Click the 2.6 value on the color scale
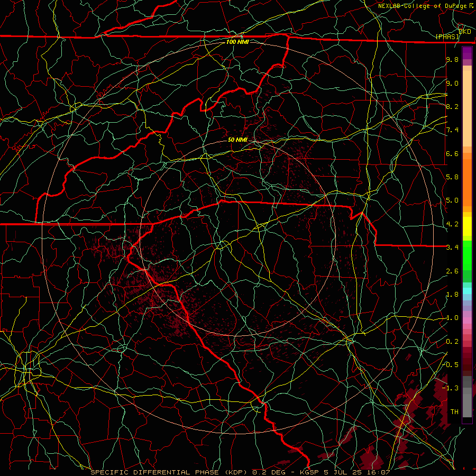 (452, 271)
